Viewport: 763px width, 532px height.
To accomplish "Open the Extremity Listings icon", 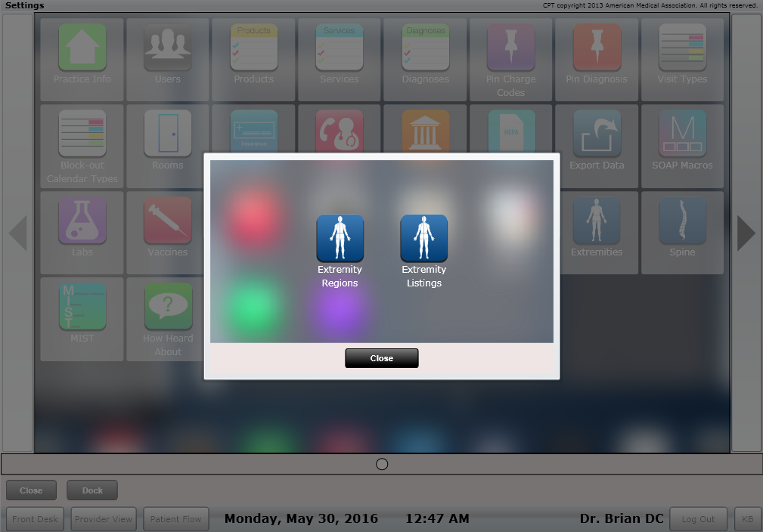I will 423,239.
